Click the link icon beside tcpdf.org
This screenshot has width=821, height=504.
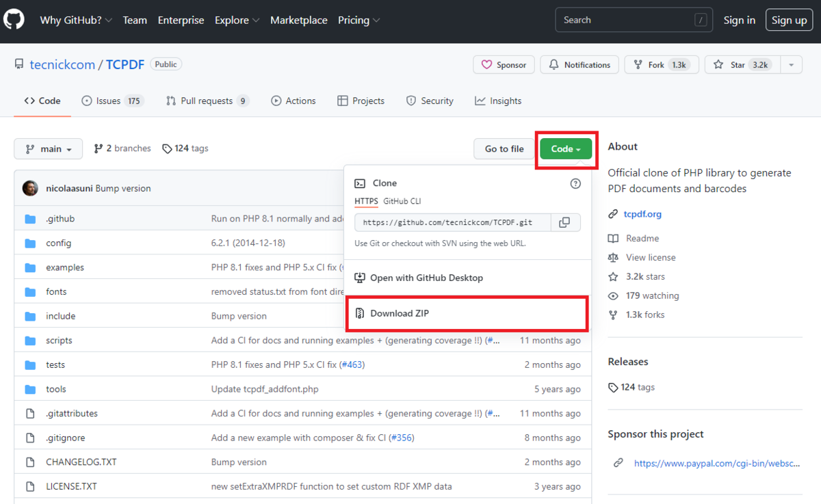point(613,214)
